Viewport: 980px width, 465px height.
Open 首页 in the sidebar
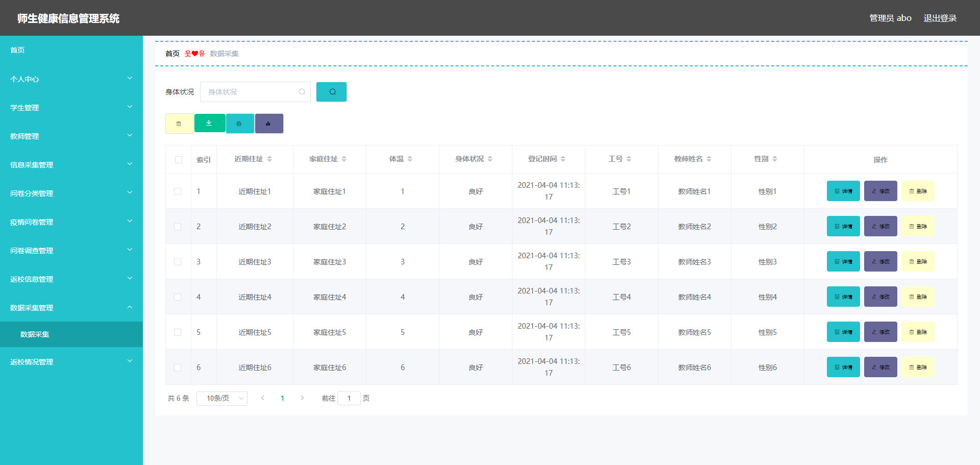[x=71, y=50]
